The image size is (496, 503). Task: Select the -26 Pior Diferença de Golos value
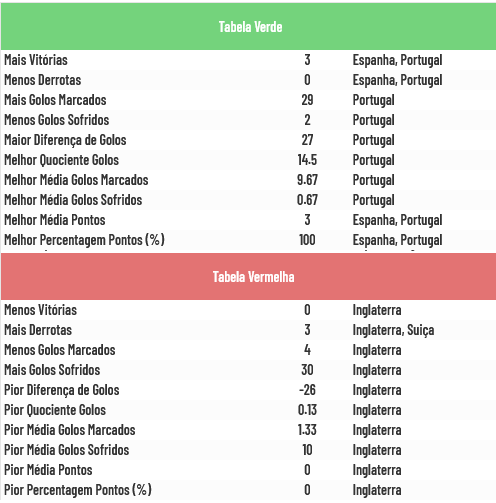[x=307, y=390]
